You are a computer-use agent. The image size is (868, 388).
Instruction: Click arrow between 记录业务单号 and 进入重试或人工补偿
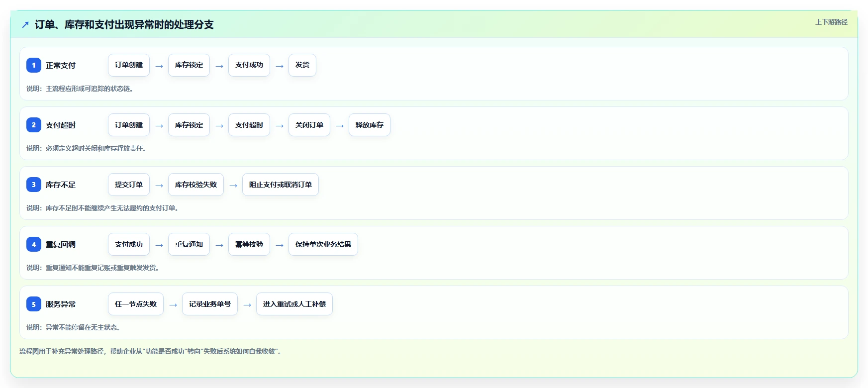pos(247,305)
